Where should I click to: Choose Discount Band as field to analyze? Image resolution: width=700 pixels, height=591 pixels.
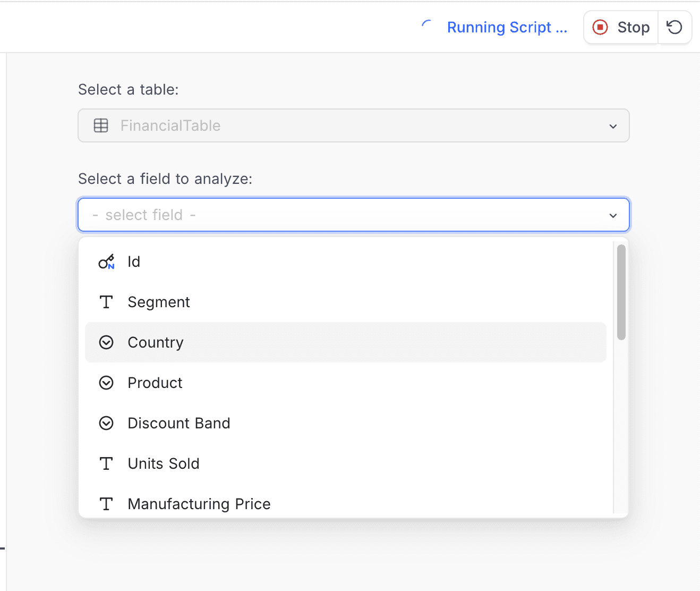coord(178,423)
